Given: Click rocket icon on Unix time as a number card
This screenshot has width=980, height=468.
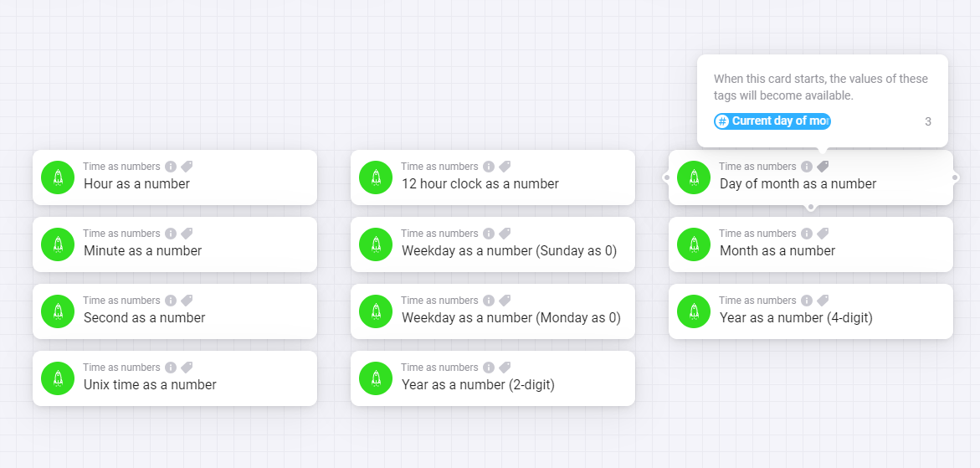Looking at the screenshot, I should click(x=58, y=378).
